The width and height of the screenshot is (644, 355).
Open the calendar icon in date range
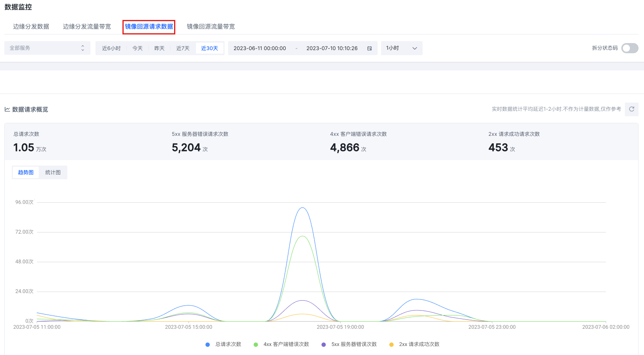click(369, 48)
